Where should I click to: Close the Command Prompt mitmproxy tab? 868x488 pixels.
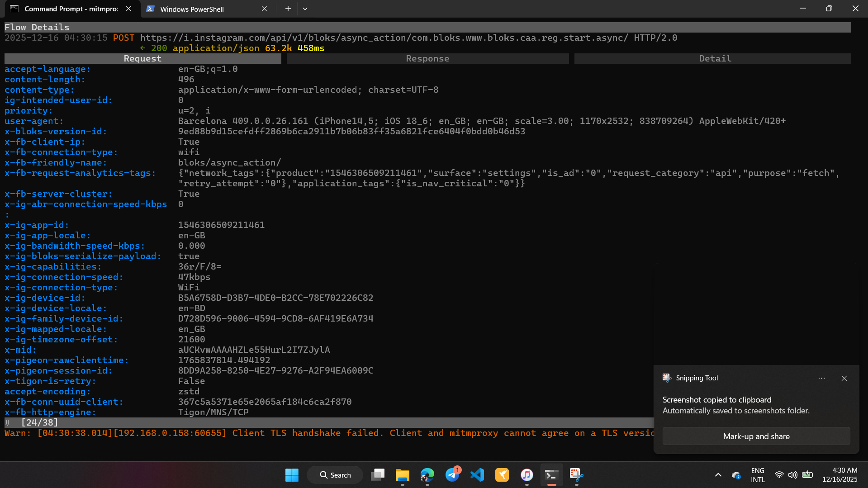[x=128, y=9]
